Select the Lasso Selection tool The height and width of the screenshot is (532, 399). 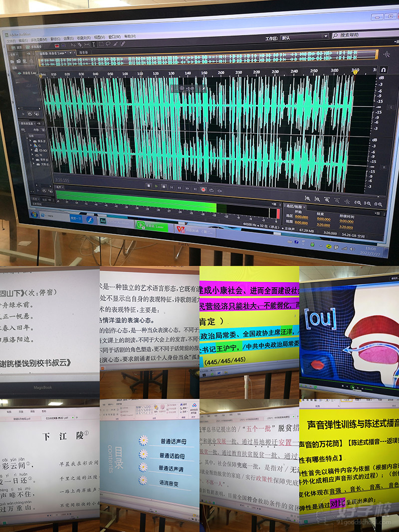108,45
